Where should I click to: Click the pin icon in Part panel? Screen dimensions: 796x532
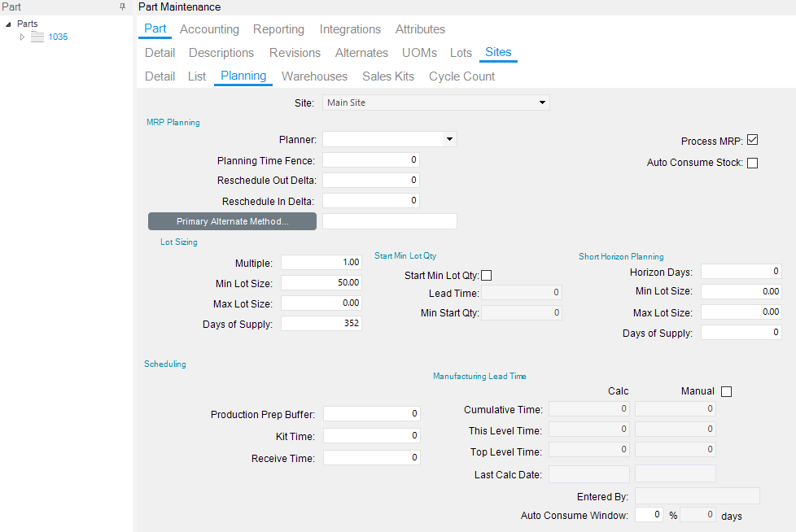(x=122, y=7)
